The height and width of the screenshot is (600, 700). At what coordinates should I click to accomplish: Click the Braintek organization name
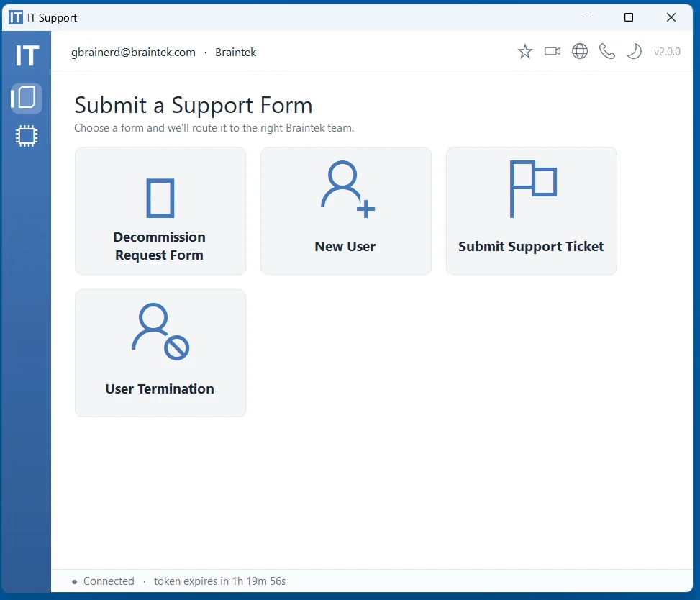point(236,53)
